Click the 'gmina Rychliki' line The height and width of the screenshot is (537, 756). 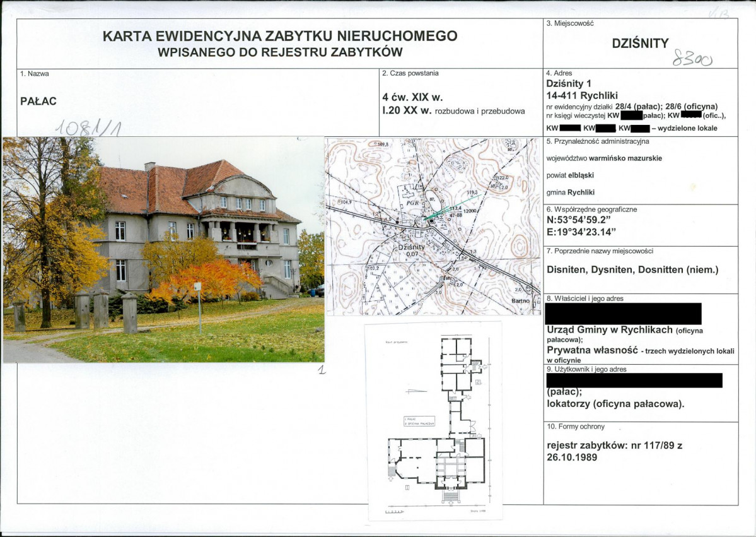tap(571, 192)
